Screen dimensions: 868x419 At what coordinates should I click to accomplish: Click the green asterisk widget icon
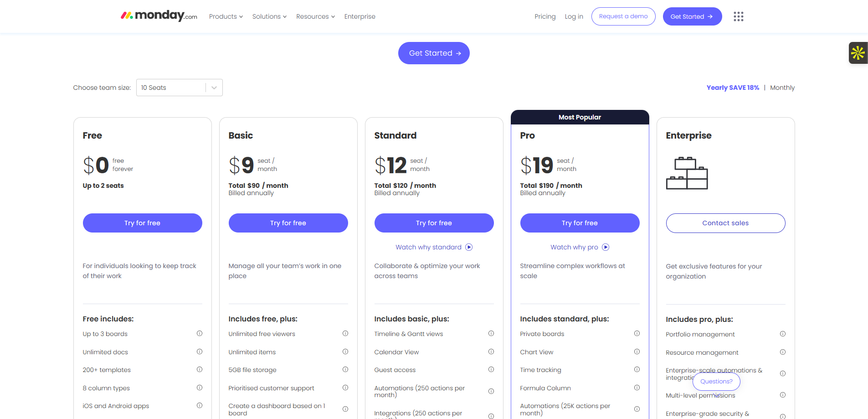coord(858,53)
